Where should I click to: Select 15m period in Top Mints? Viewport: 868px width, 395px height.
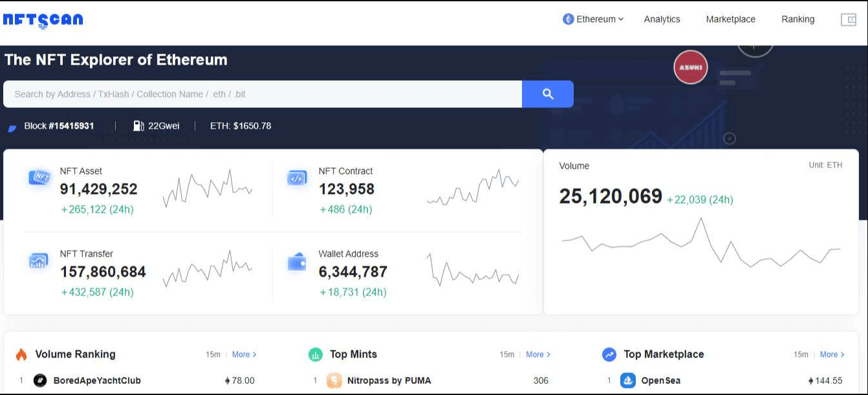coord(506,354)
